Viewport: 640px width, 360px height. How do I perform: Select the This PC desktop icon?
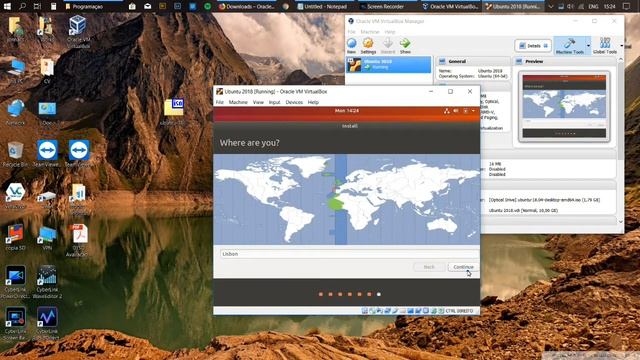(16, 71)
